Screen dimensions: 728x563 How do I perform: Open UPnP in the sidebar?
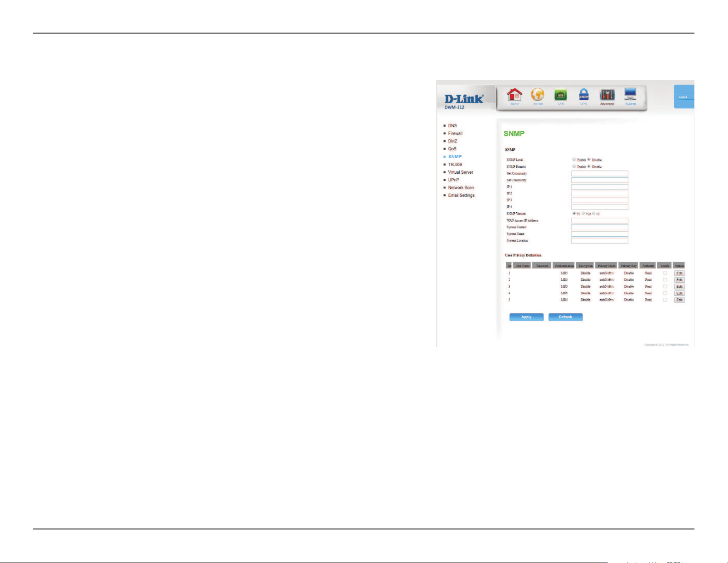point(453,180)
